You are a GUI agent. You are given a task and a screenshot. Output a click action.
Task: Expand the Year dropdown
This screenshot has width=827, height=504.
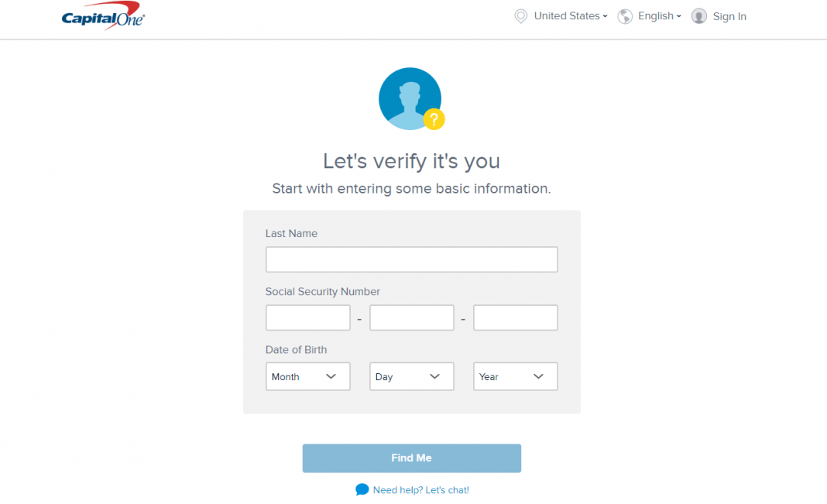515,376
